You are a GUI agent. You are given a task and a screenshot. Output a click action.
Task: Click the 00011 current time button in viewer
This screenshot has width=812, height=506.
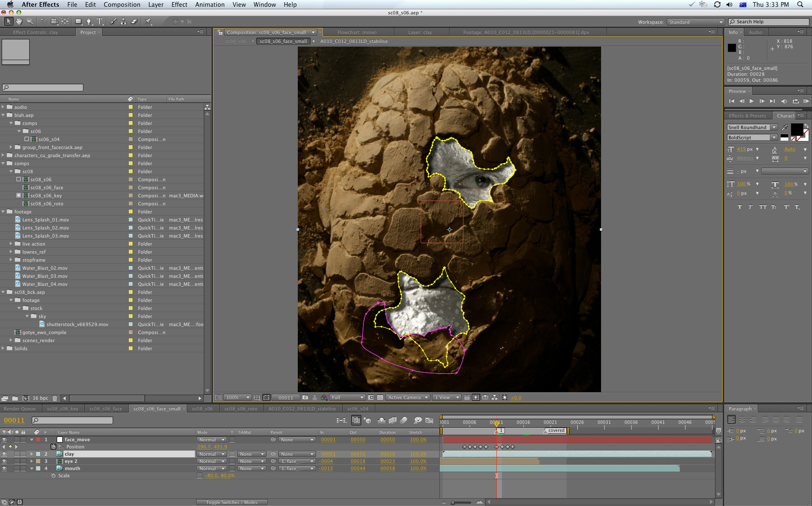click(285, 397)
